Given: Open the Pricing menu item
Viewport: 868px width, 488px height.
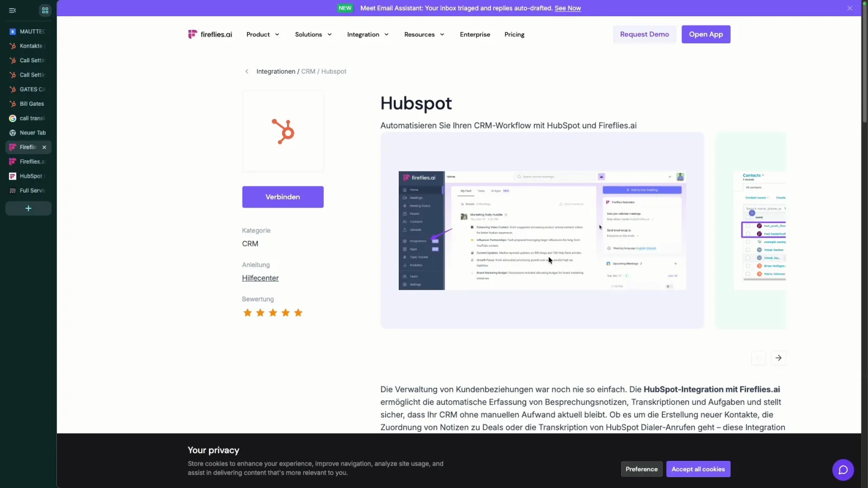Looking at the screenshot, I should pos(514,34).
